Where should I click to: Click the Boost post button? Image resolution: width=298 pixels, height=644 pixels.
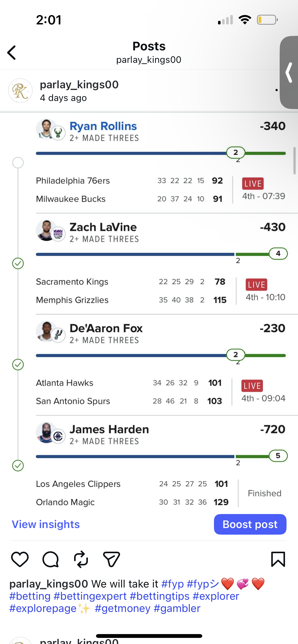(x=250, y=524)
